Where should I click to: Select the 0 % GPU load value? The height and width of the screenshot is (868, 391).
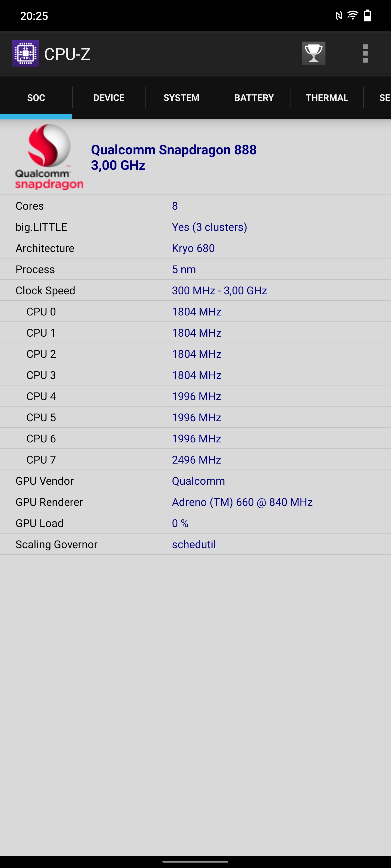180,523
